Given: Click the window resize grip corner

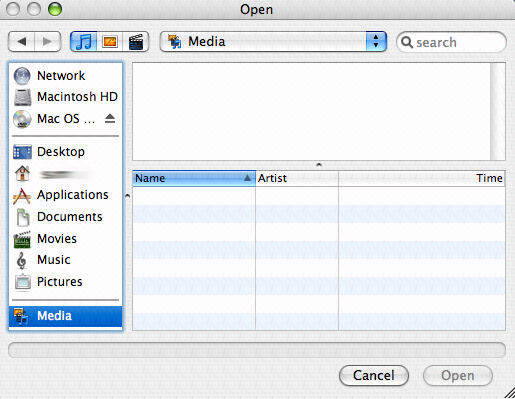Looking at the screenshot, I should (509, 393).
